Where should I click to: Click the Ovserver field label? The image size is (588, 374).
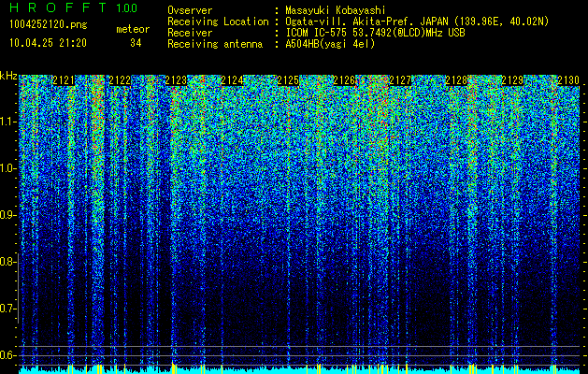pyautogui.click(x=190, y=10)
